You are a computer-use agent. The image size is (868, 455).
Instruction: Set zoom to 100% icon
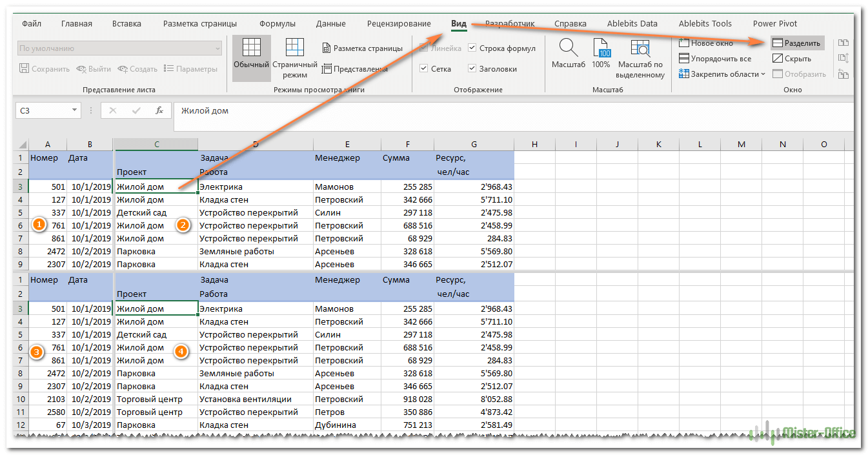pyautogui.click(x=601, y=49)
